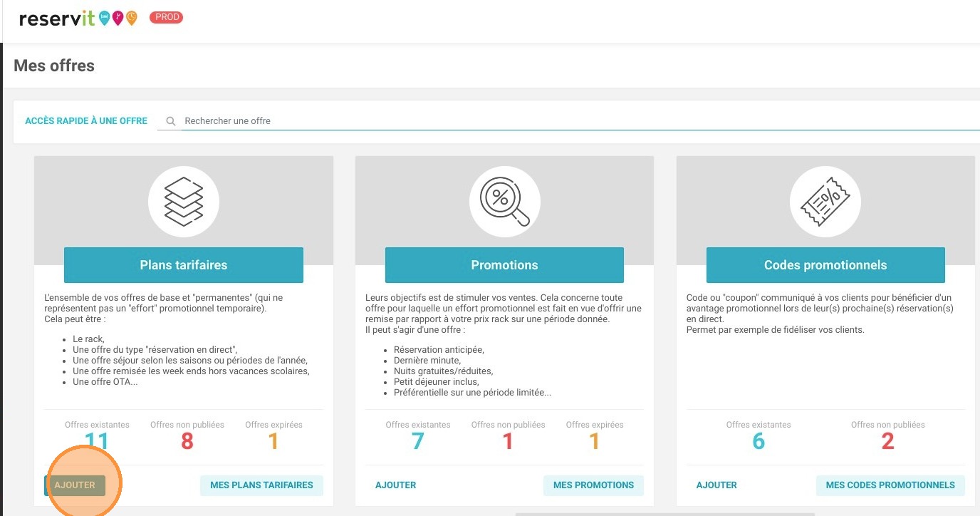Add a new plan tarifaire with AJOUTER
Viewport: 980px width, 516px height.
75,485
